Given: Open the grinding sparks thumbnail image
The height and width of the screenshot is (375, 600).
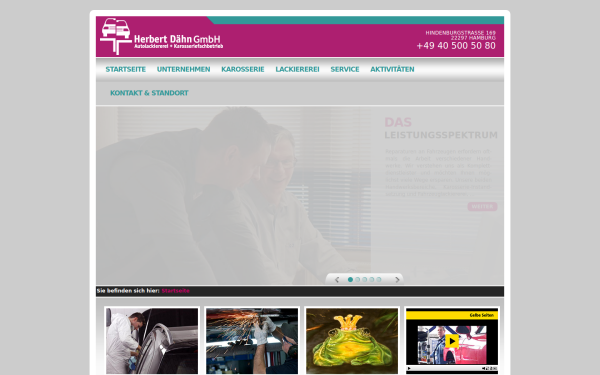Looking at the screenshot, I should pyautogui.click(x=252, y=341).
